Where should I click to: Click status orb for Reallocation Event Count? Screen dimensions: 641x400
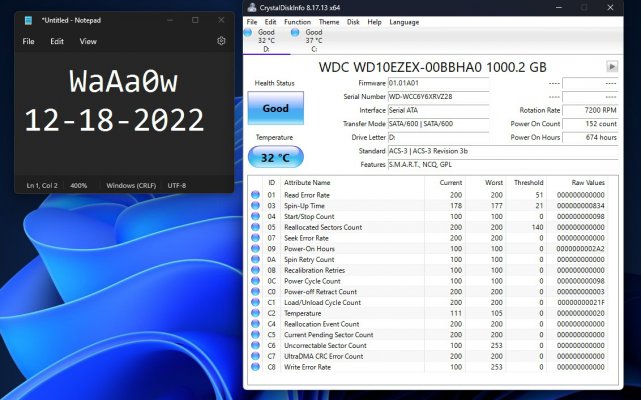click(x=256, y=324)
